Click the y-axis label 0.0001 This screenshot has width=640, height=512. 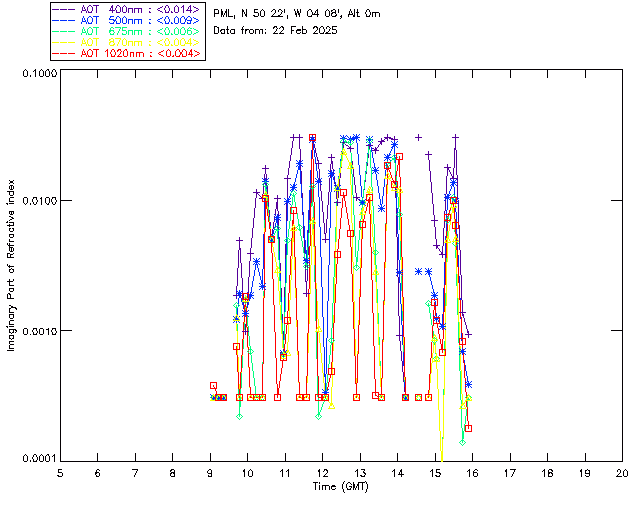39,459
